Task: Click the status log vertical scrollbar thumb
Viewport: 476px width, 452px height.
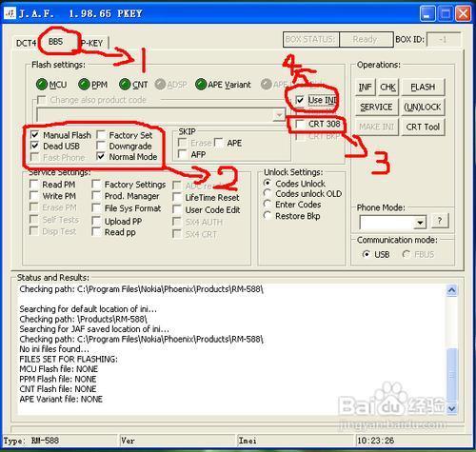Action: [451, 374]
